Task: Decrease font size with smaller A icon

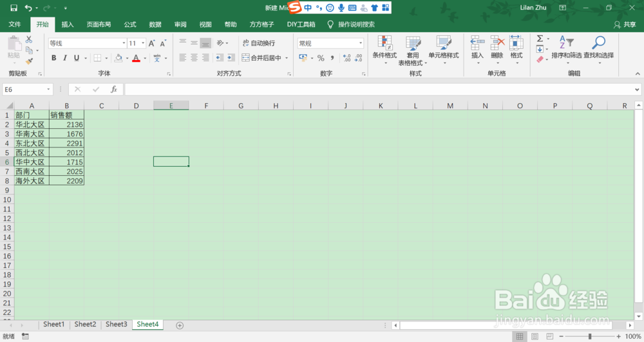Action: [163, 43]
